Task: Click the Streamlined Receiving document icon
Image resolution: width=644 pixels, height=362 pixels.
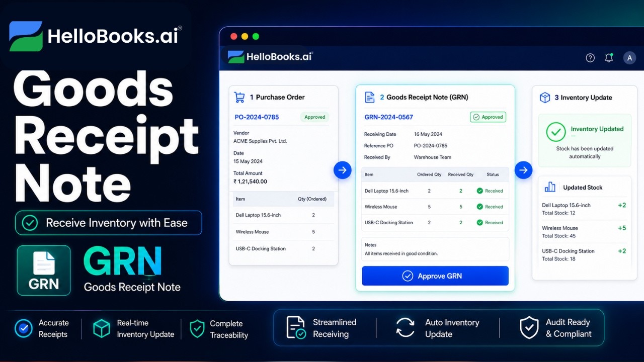Action: 295,327
